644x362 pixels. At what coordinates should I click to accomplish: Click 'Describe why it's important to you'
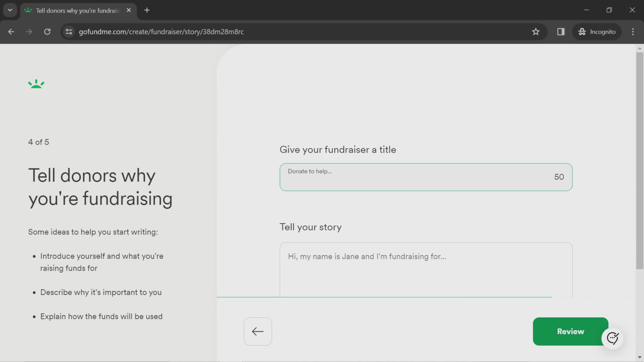(x=101, y=292)
